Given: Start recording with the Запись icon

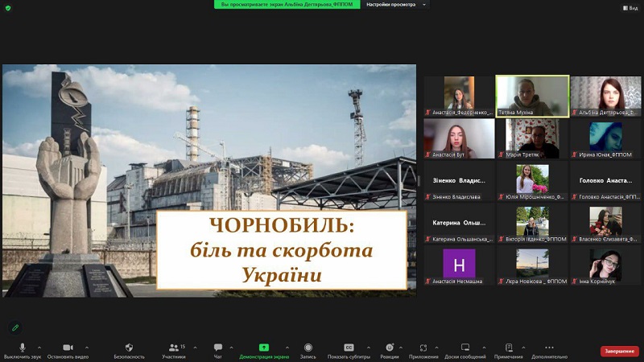Looking at the screenshot, I should click(x=308, y=348).
